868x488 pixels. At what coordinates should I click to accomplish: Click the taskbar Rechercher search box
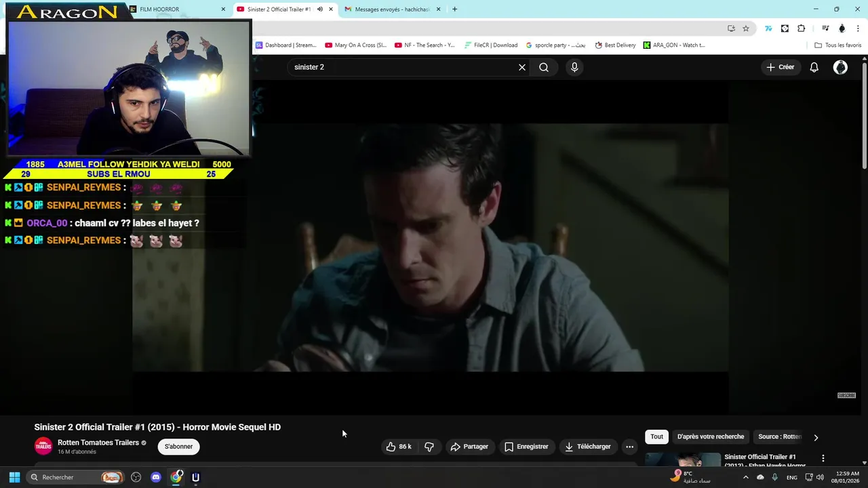(x=75, y=477)
